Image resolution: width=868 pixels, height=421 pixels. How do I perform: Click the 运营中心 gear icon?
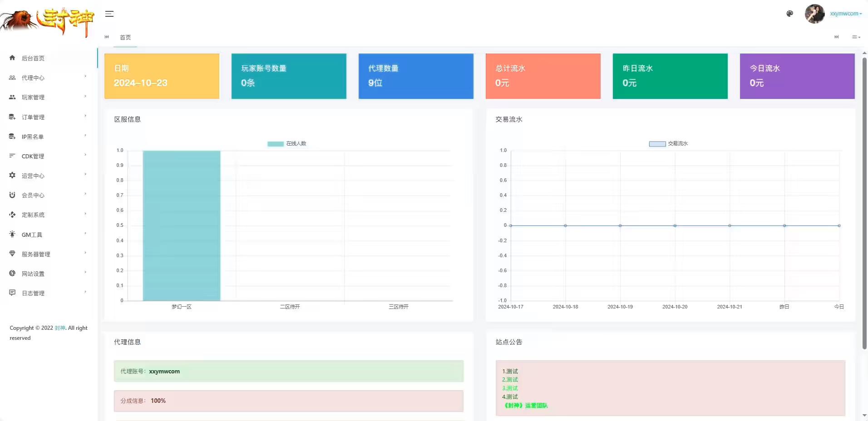pyautogui.click(x=12, y=175)
